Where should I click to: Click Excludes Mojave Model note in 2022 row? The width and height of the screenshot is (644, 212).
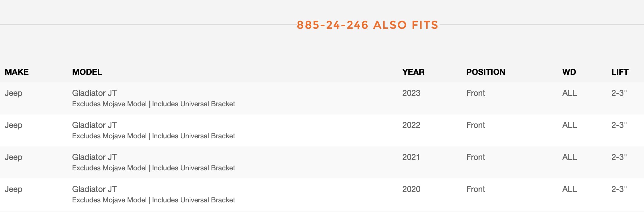109,136
